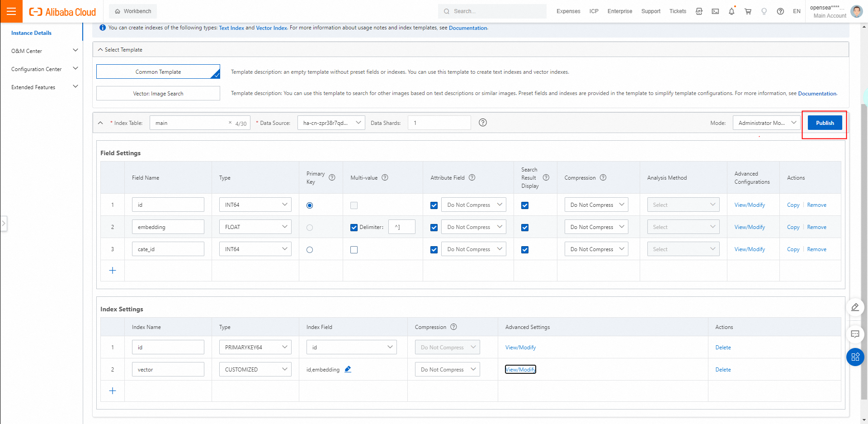Delete the vector index row
868x424 pixels.
coord(723,370)
